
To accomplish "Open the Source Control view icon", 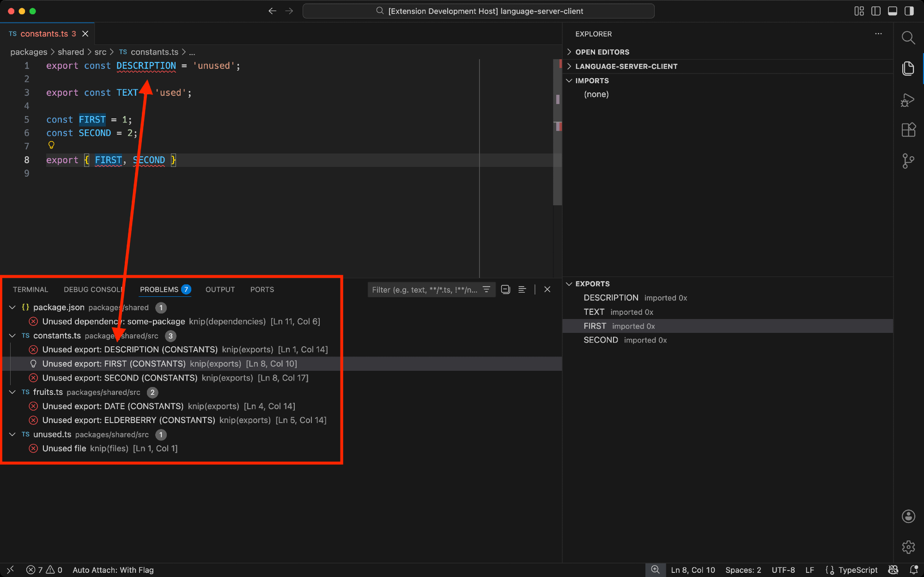I will (908, 161).
